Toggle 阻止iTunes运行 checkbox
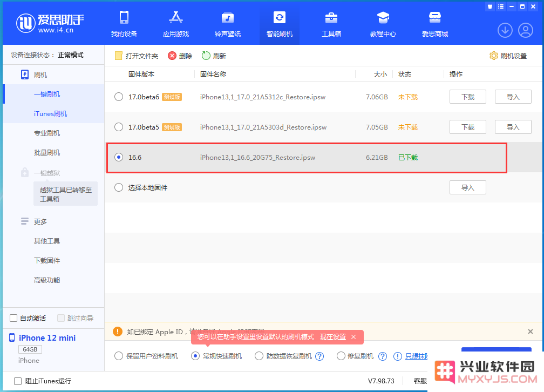 coord(18,381)
